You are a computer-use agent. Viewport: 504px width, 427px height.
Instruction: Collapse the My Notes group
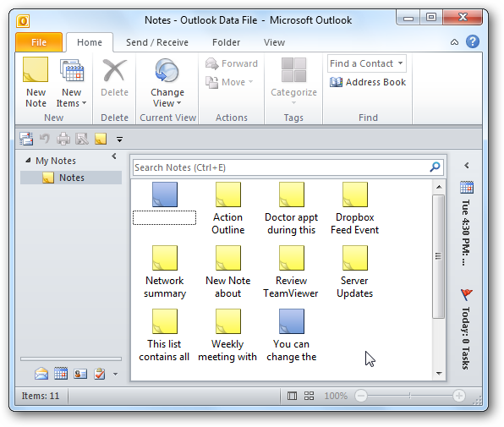point(28,160)
